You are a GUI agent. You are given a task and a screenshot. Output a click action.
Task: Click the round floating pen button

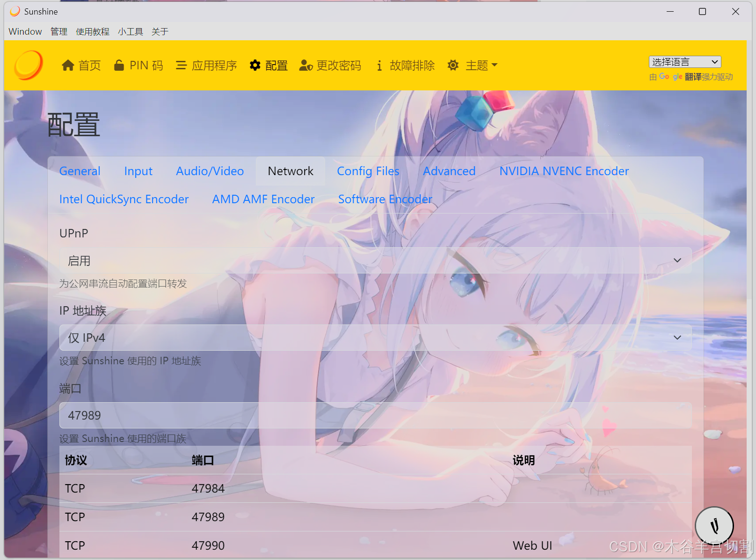(x=714, y=526)
